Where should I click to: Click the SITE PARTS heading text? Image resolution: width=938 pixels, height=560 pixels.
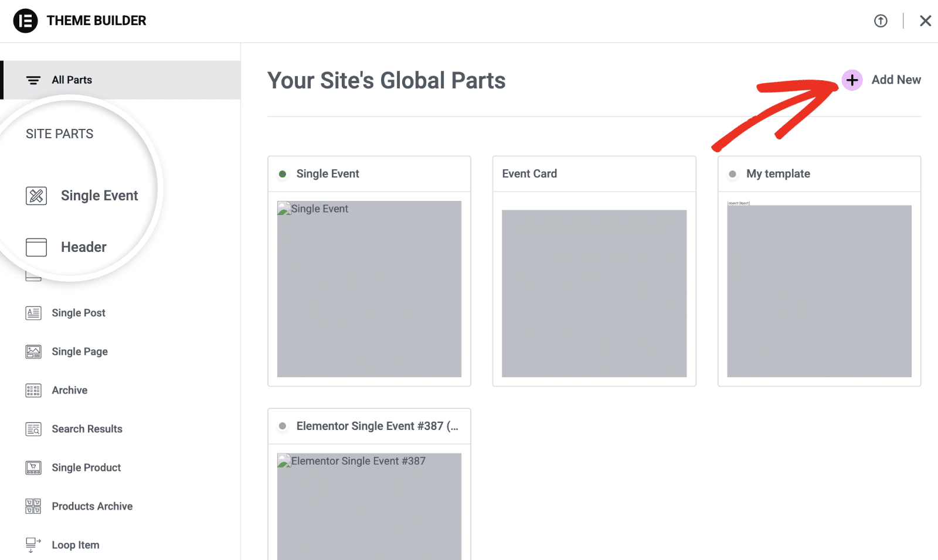[x=60, y=134]
